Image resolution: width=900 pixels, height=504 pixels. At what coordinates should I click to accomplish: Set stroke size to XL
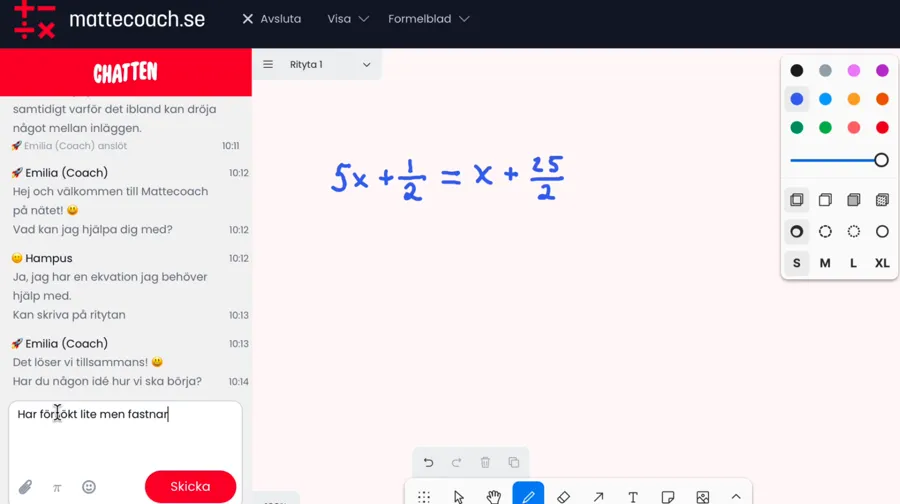click(882, 263)
